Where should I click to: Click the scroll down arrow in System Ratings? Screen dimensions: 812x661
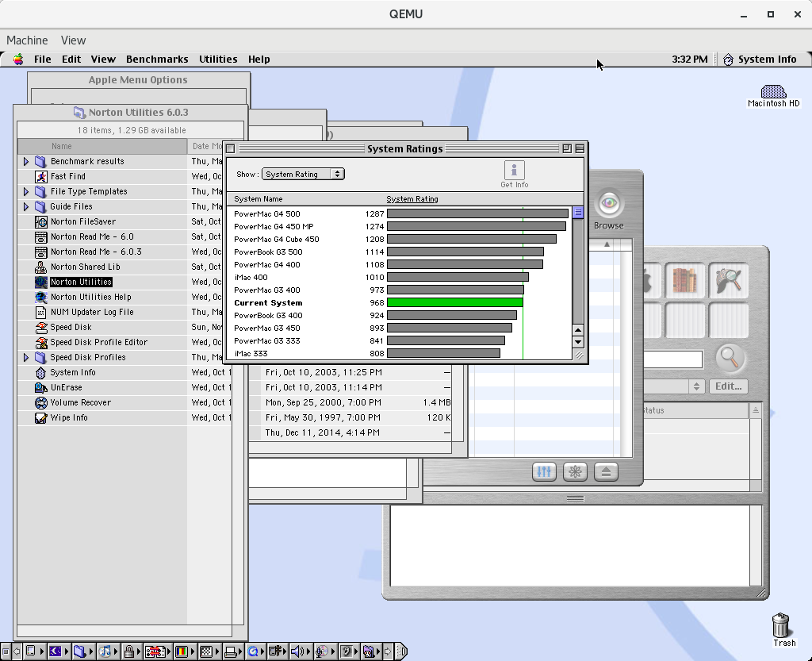point(578,342)
